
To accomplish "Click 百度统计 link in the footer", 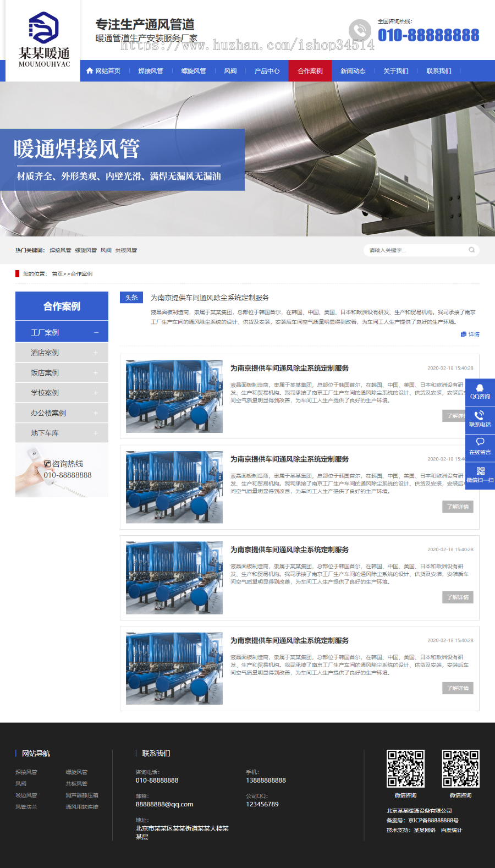I will click(x=452, y=830).
